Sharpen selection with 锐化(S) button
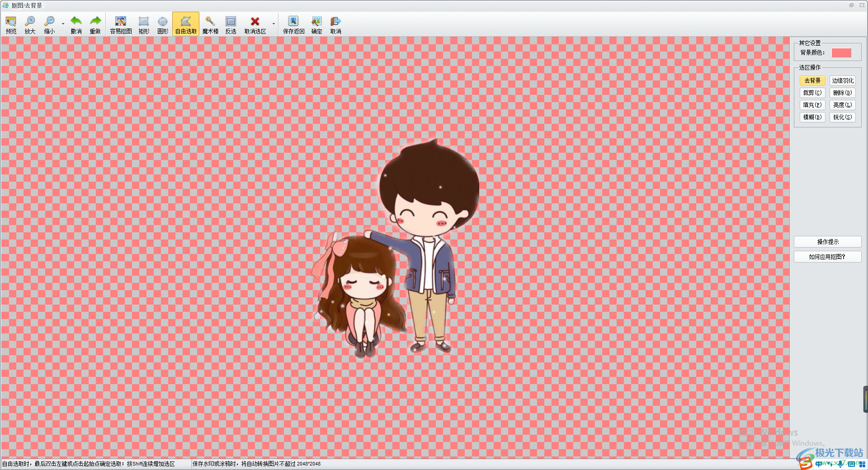 click(843, 117)
